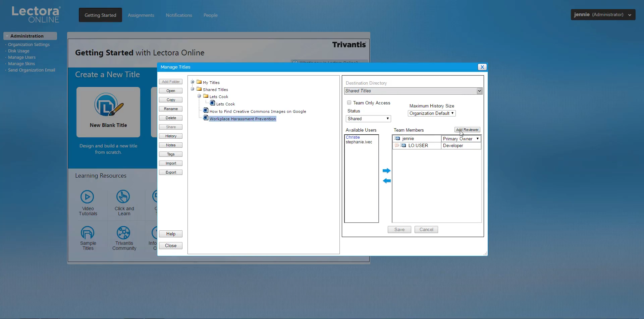The width and height of the screenshot is (644, 319).
Task: Collapse the Shared Titles folder
Action: click(193, 89)
